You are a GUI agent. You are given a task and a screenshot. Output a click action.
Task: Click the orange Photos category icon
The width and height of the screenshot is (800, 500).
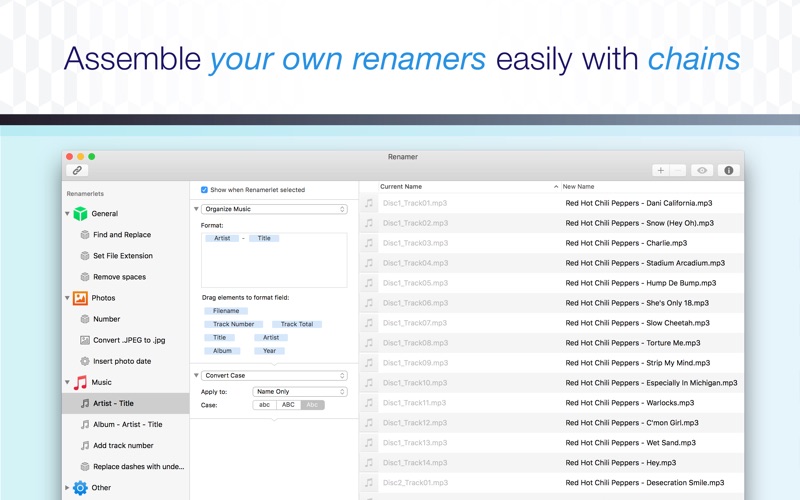pos(80,298)
